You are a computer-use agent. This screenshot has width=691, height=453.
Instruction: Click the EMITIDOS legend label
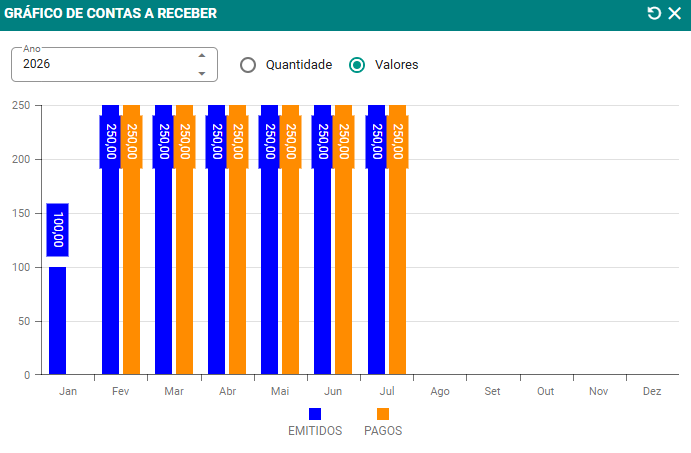point(315,431)
